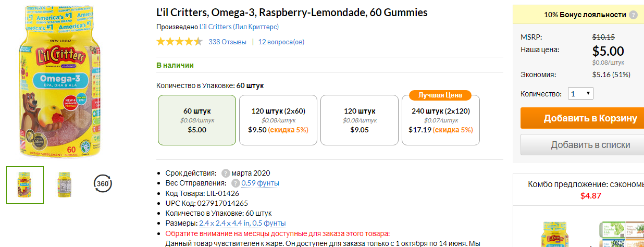
Task: Click loyalty bonus help question mark
Action: 633,15
